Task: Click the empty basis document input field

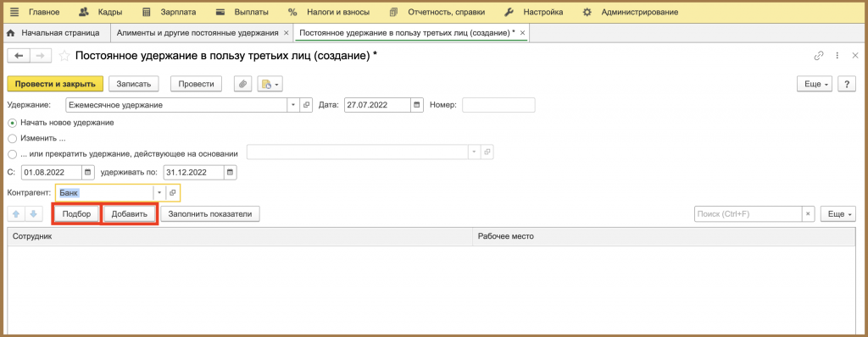Action: pyautogui.click(x=358, y=152)
